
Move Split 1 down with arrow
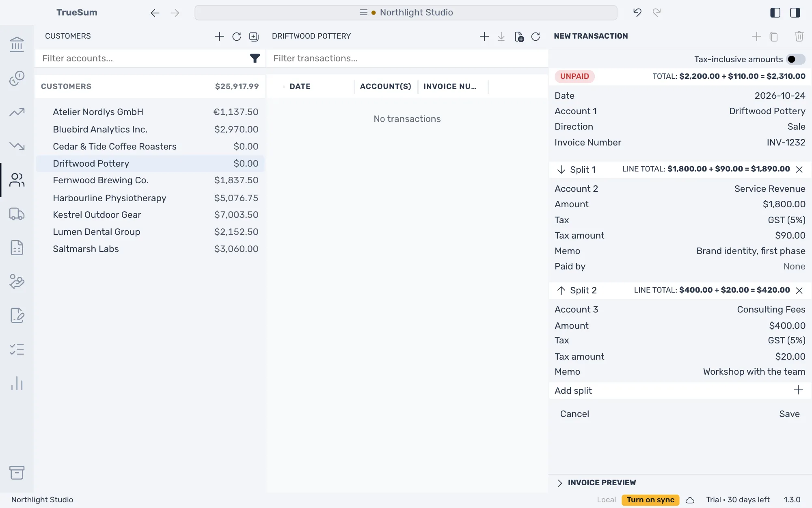coord(561,169)
